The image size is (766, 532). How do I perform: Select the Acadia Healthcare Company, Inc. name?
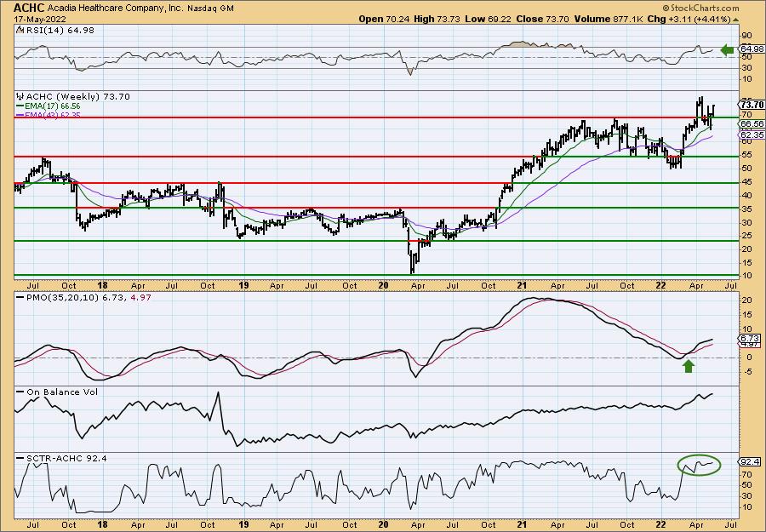[x=117, y=9]
